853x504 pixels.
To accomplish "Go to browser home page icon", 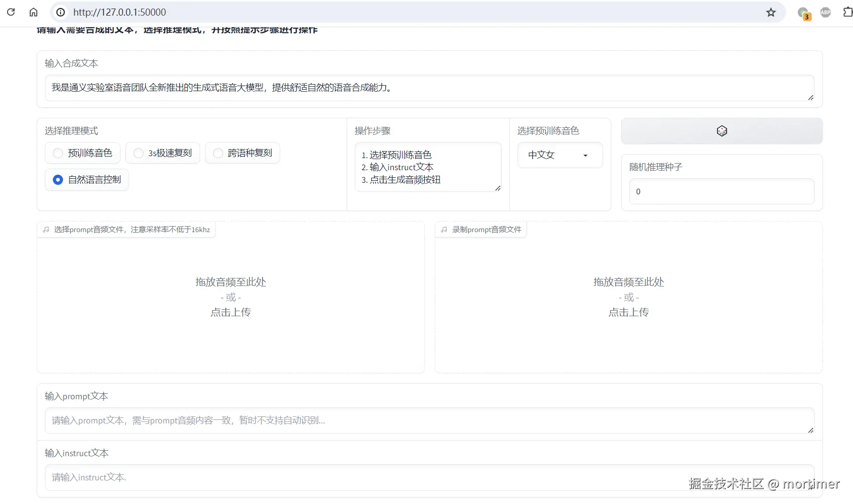I will [33, 12].
